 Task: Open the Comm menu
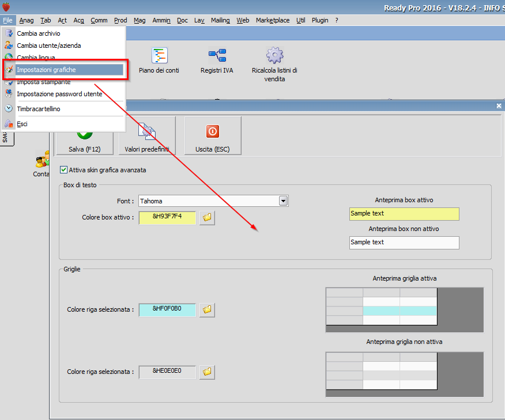pyautogui.click(x=99, y=20)
